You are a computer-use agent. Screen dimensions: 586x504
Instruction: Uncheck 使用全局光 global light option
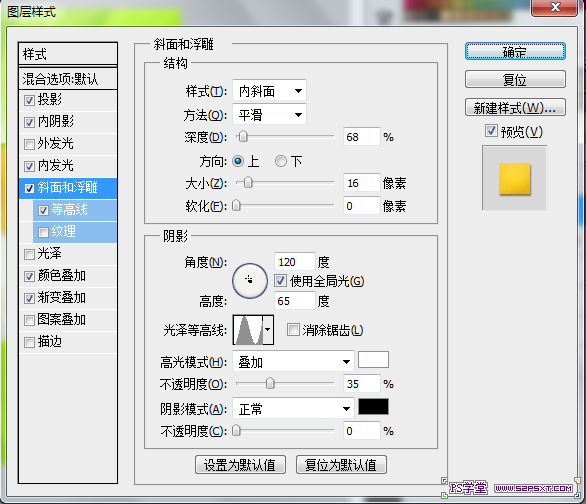281,281
